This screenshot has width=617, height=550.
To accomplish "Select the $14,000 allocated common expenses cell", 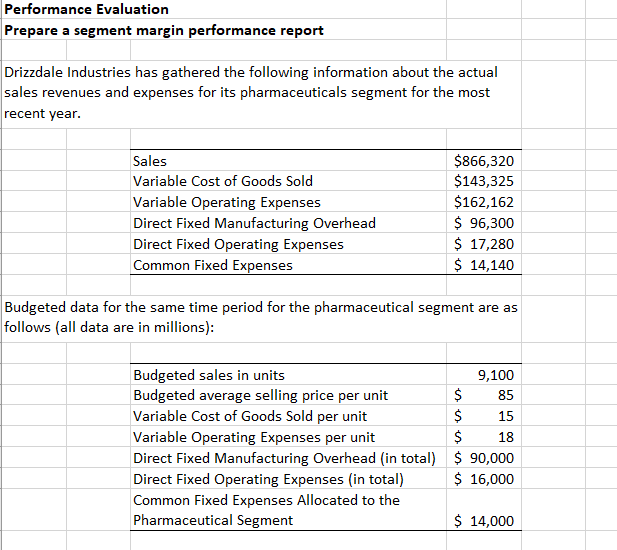I will pos(484,509).
